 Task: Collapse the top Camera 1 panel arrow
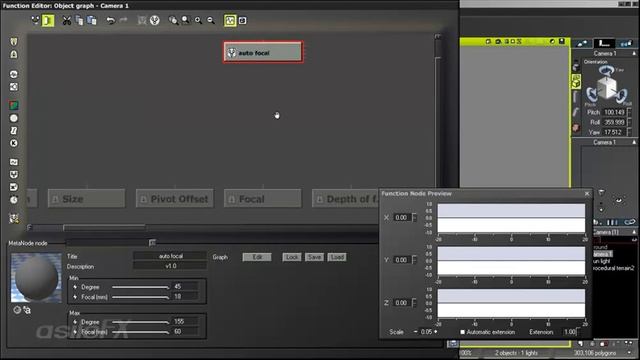(634, 53)
